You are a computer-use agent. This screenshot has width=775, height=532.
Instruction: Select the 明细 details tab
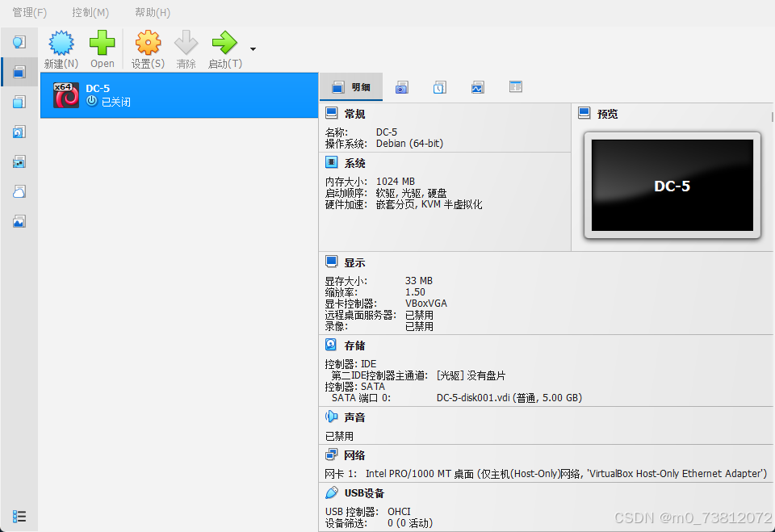tap(351, 87)
